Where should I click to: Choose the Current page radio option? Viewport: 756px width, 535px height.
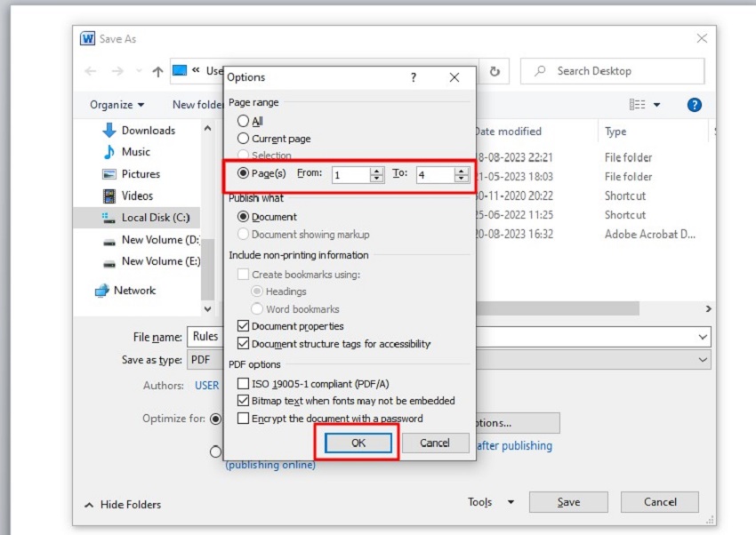[x=243, y=139]
